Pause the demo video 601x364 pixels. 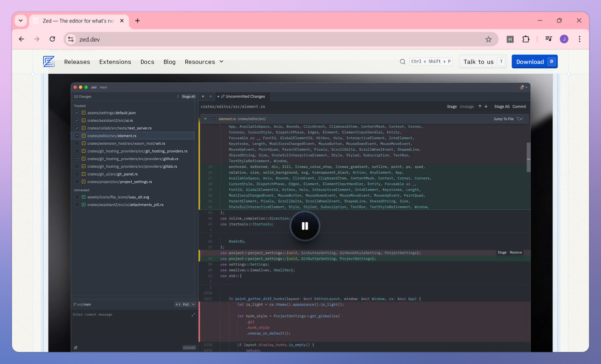click(x=305, y=226)
